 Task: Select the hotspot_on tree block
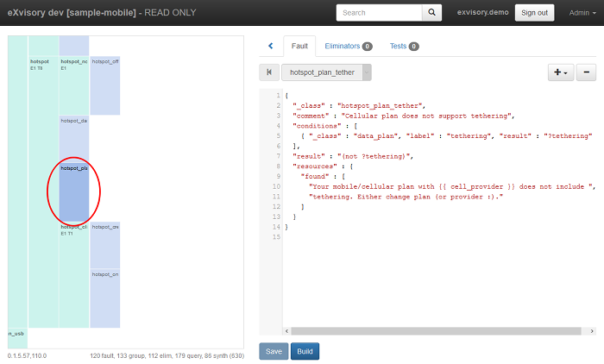[104, 298]
